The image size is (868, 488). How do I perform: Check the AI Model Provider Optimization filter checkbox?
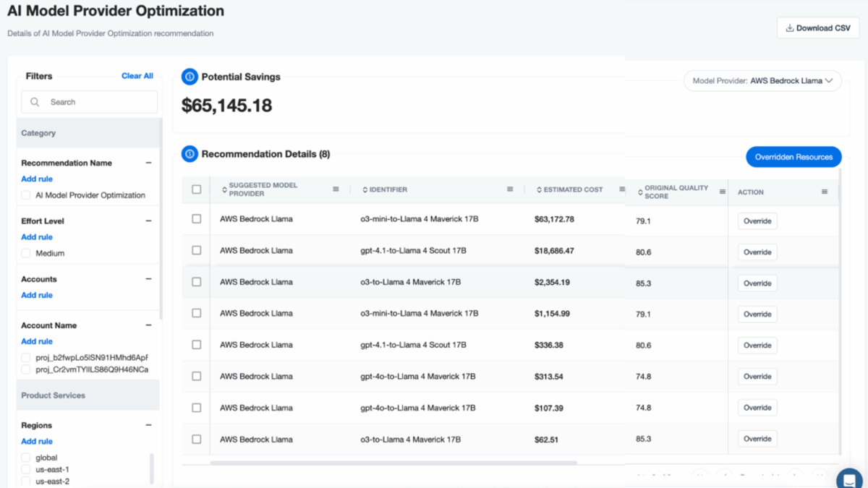(x=26, y=195)
